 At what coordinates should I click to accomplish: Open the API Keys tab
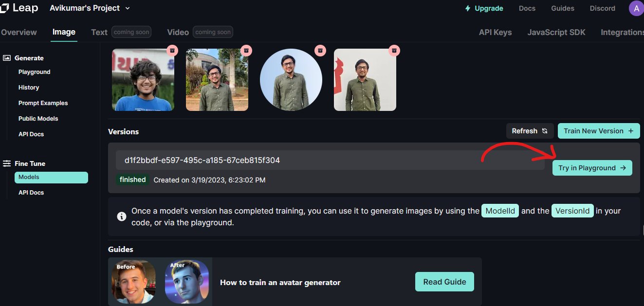tap(495, 32)
